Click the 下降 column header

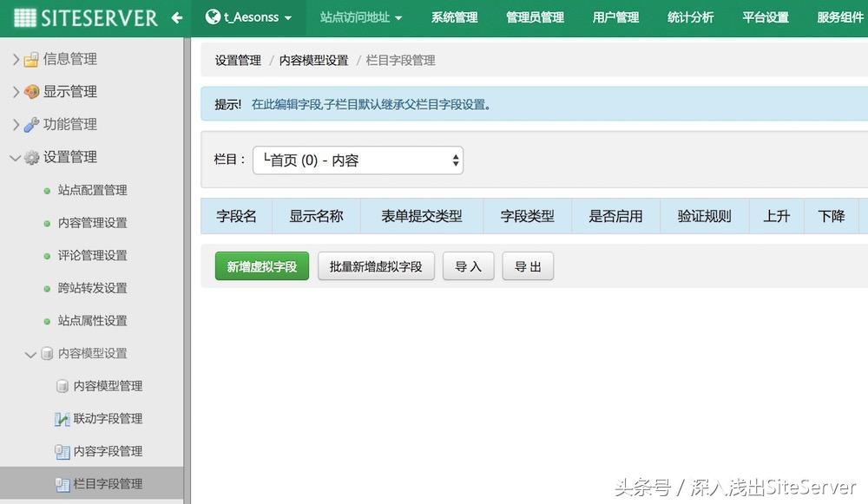(x=832, y=216)
